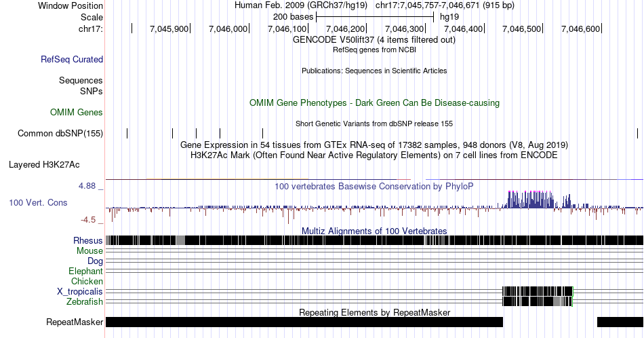Click the 4.88 PhyloP upper scale value
Image resolution: width=644 pixels, height=338 pixels.
point(87,186)
